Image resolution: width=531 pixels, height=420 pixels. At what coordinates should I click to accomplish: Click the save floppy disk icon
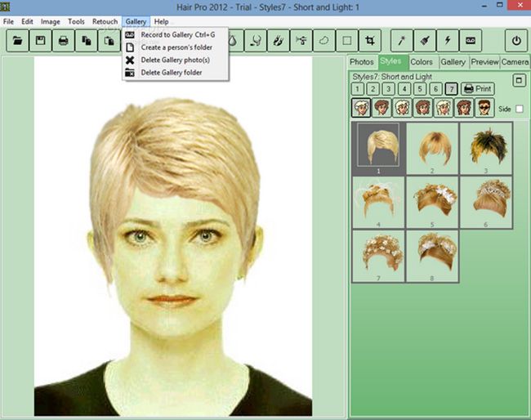(41, 41)
